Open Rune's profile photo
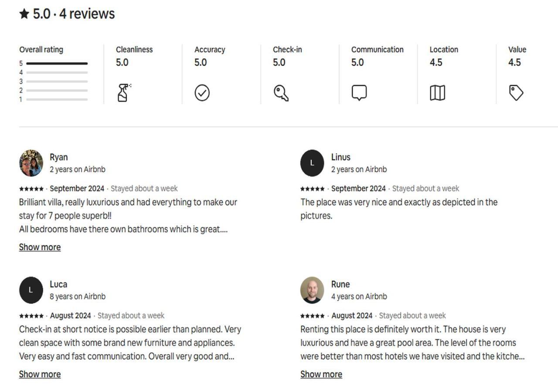 [x=312, y=290]
